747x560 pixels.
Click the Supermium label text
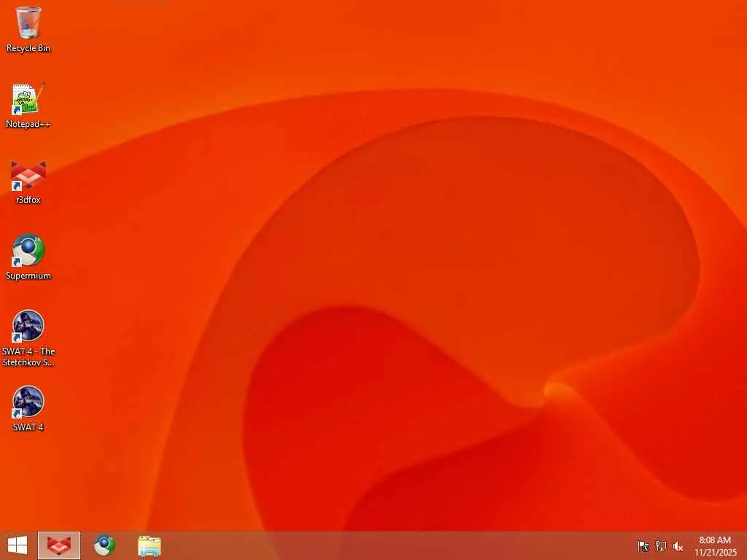28,276
